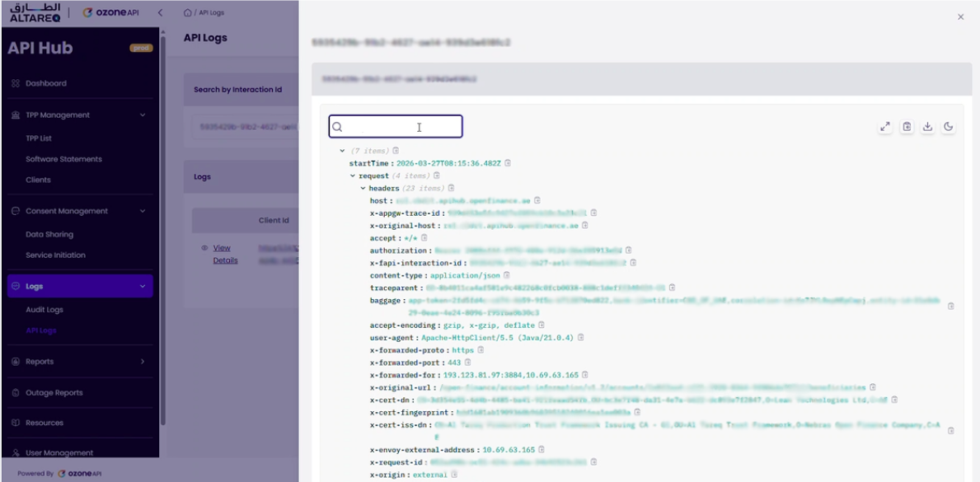
Task: Collapse the headers node with 23 items
Action: click(x=363, y=188)
